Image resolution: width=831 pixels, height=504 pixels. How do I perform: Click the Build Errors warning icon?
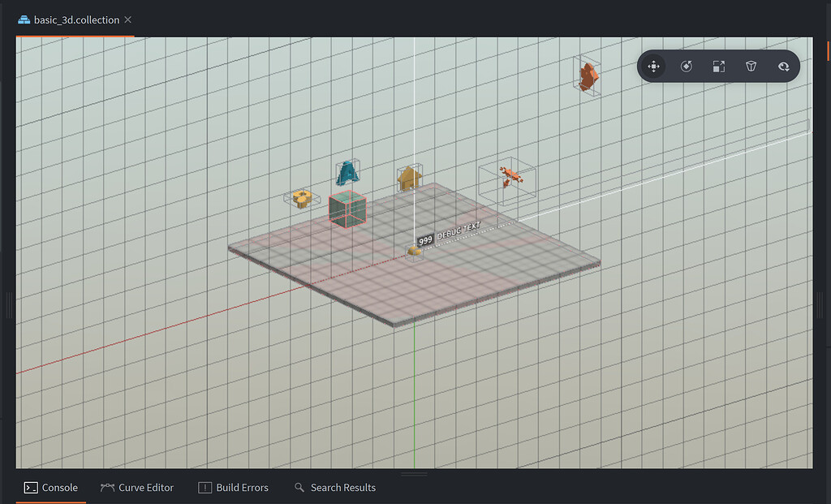[205, 487]
